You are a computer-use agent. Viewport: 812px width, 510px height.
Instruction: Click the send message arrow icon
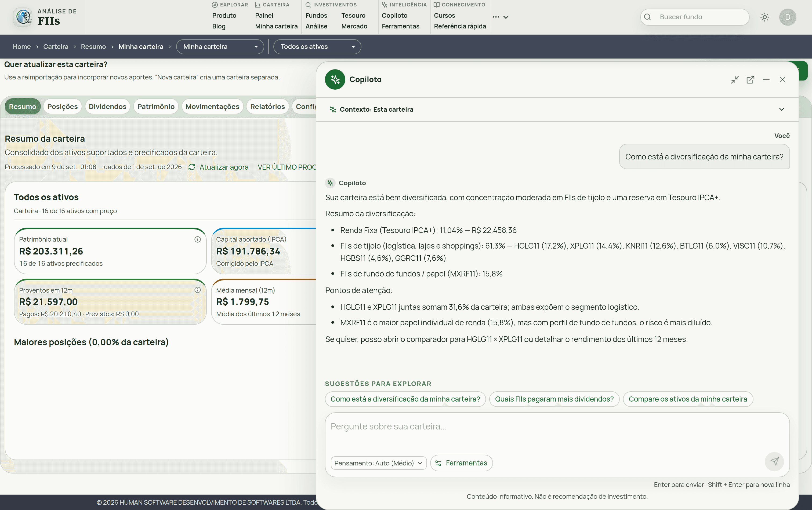pyautogui.click(x=774, y=461)
